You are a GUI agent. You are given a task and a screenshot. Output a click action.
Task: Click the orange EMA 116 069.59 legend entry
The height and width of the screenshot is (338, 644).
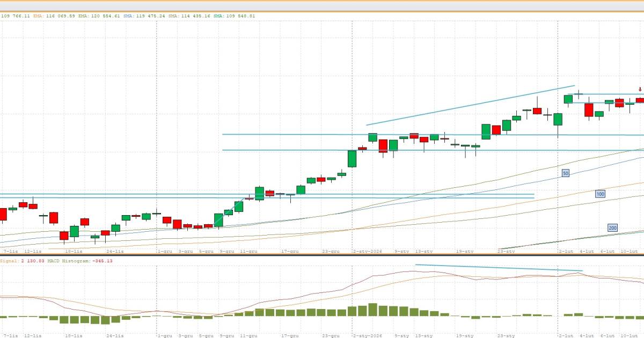click(50, 16)
